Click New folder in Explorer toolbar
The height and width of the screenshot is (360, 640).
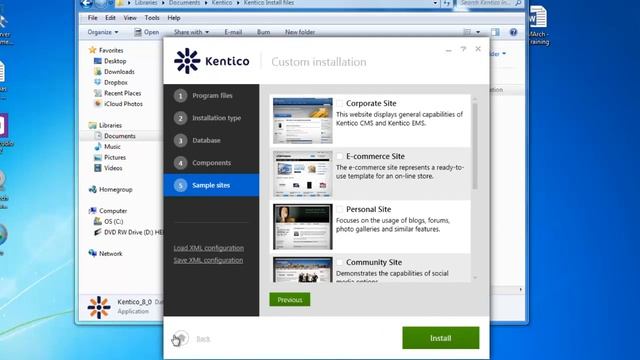coord(300,32)
